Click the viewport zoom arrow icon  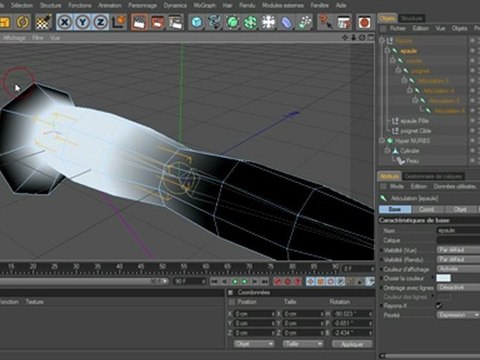click(354, 38)
